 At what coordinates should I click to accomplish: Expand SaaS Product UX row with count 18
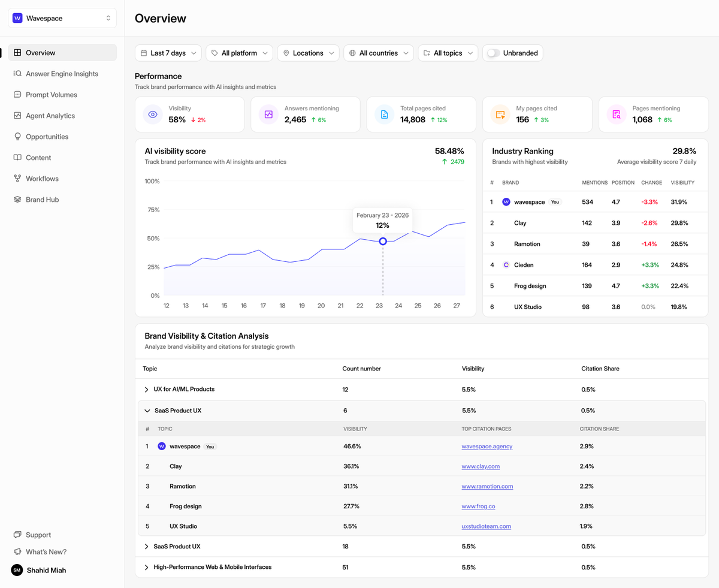point(147,547)
